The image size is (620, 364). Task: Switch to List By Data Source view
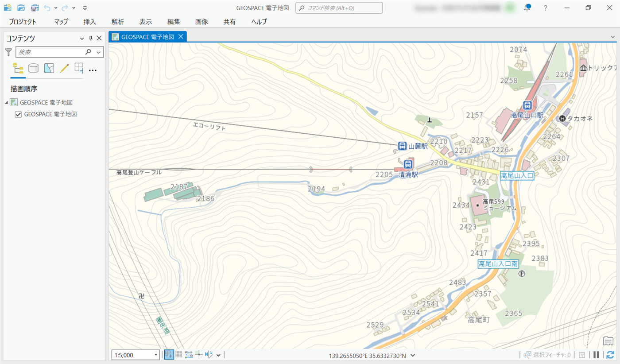tap(33, 68)
